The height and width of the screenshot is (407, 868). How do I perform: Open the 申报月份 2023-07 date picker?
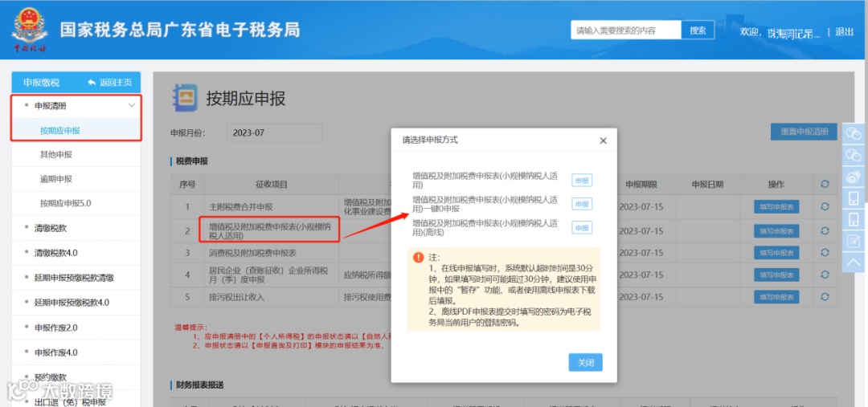[x=274, y=133]
